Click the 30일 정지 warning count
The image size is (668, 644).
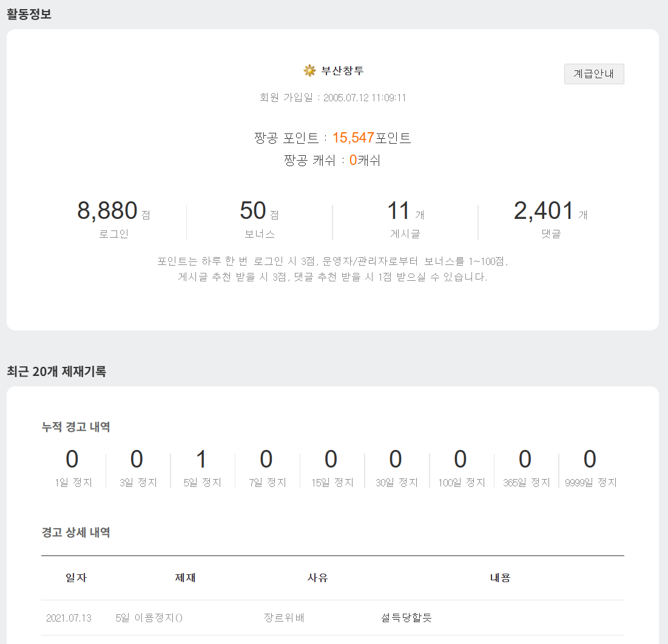396,460
